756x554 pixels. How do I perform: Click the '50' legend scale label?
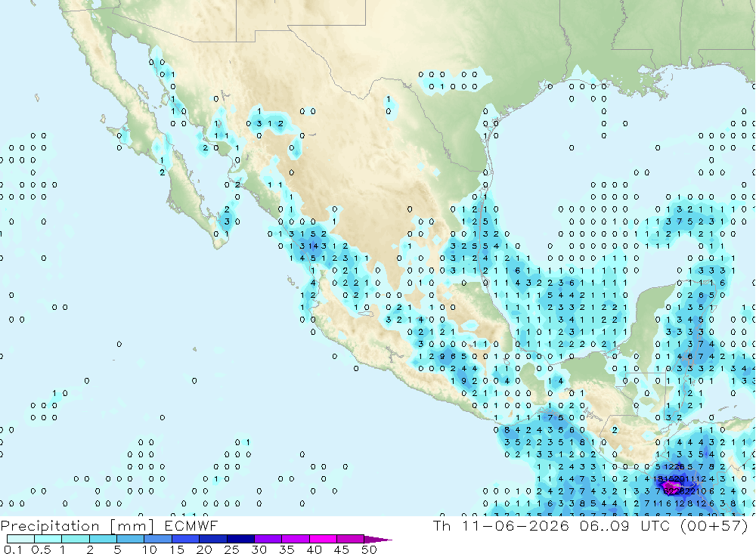click(x=369, y=549)
